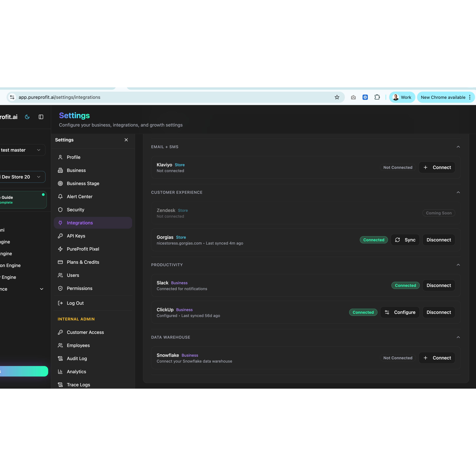
Task: Open the Dev Store 20 dropdown
Action: coord(22,177)
